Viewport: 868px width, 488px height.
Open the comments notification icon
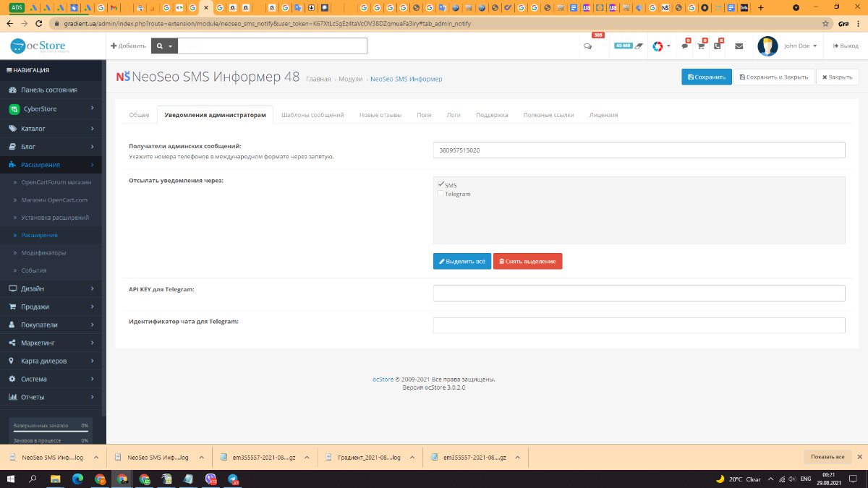click(x=684, y=46)
